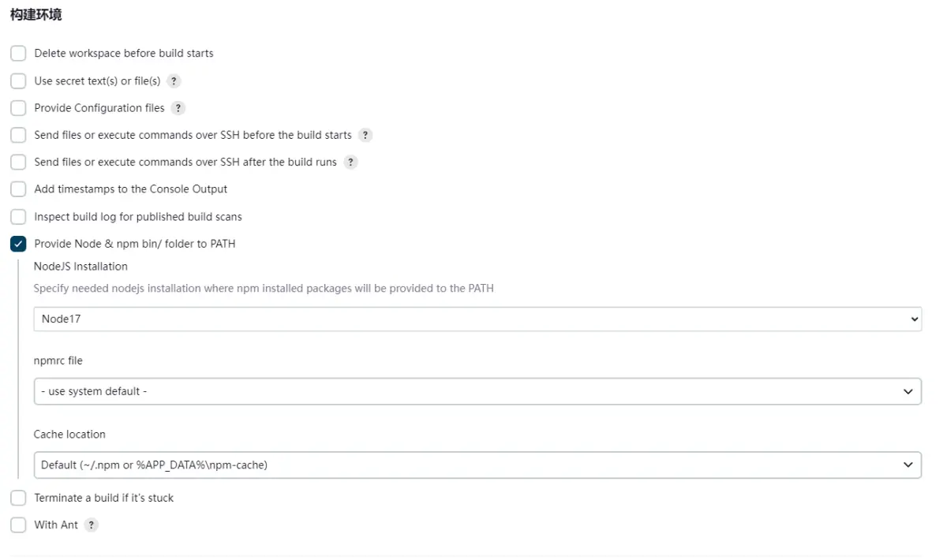This screenshot has width=947, height=560.
Task: Toggle Inspect build log for published build scans
Action: (18, 217)
